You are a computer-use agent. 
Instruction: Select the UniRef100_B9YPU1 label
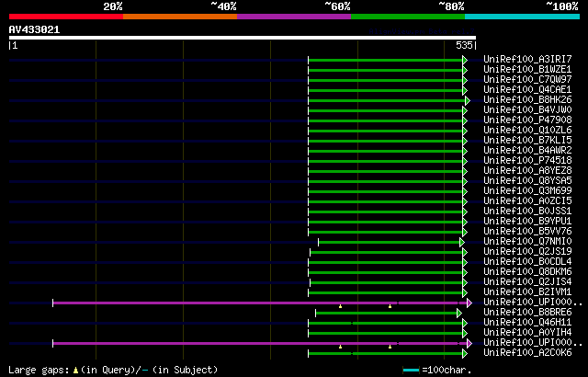coord(527,222)
